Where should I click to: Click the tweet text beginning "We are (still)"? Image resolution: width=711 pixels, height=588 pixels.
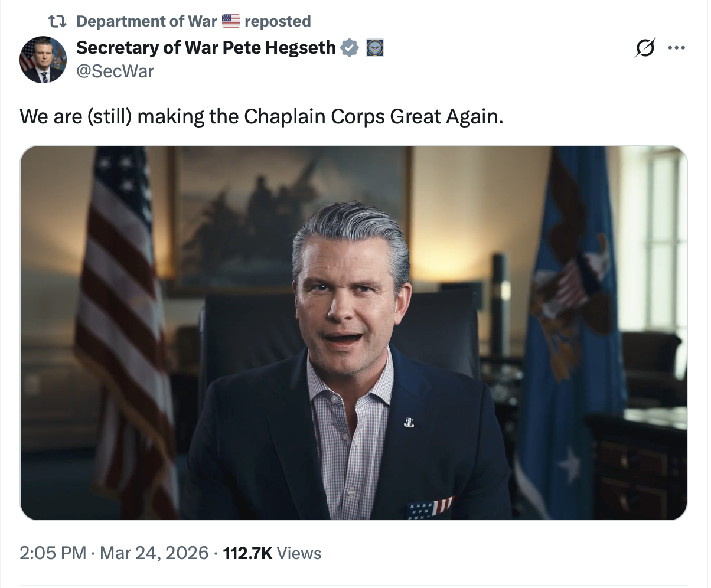tap(262, 116)
